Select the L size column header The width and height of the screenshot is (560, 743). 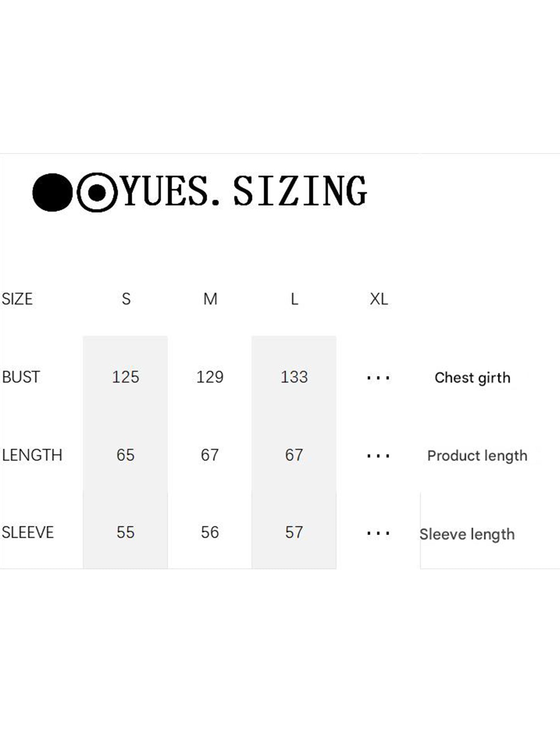click(x=294, y=299)
